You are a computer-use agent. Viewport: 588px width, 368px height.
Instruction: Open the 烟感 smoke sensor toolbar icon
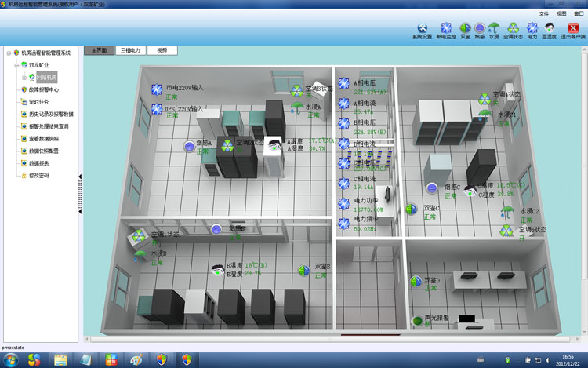tap(479, 29)
